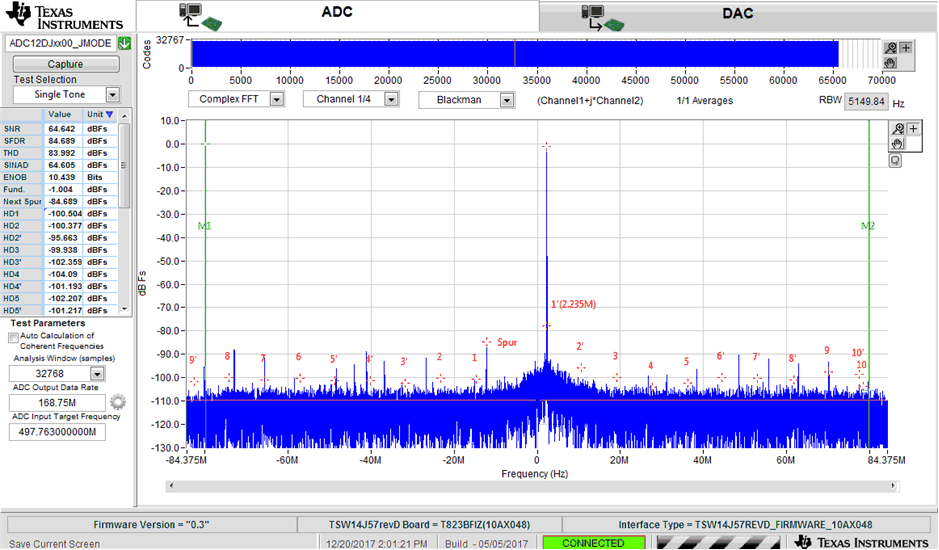
Task: Select pan hand tool on FFT plot
Action: (x=898, y=144)
